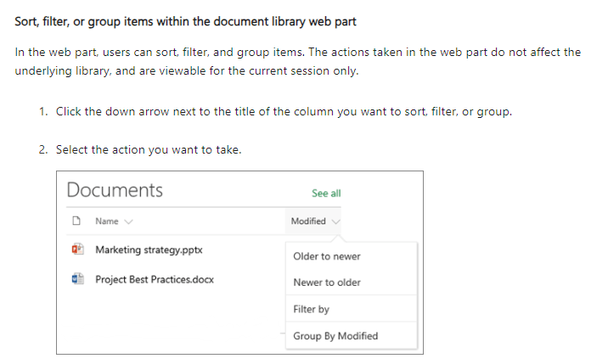Click the section heading about sorting items
This screenshot has height=364, width=608.
185,21
